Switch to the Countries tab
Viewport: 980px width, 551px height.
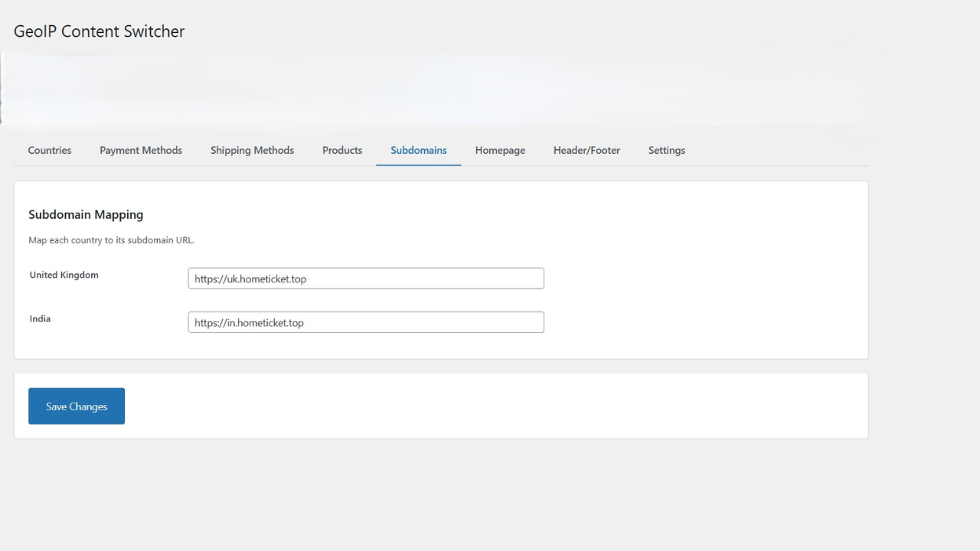point(49,150)
